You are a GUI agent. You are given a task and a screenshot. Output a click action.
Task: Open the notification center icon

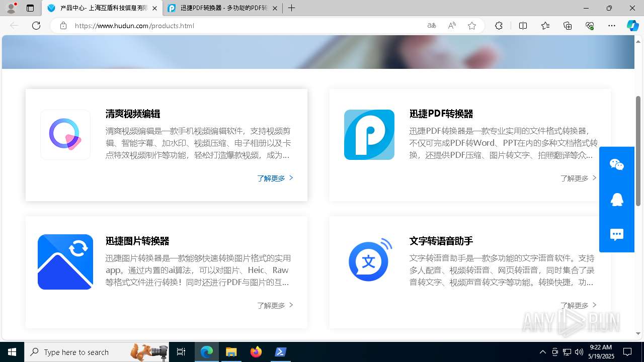[627, 352]
